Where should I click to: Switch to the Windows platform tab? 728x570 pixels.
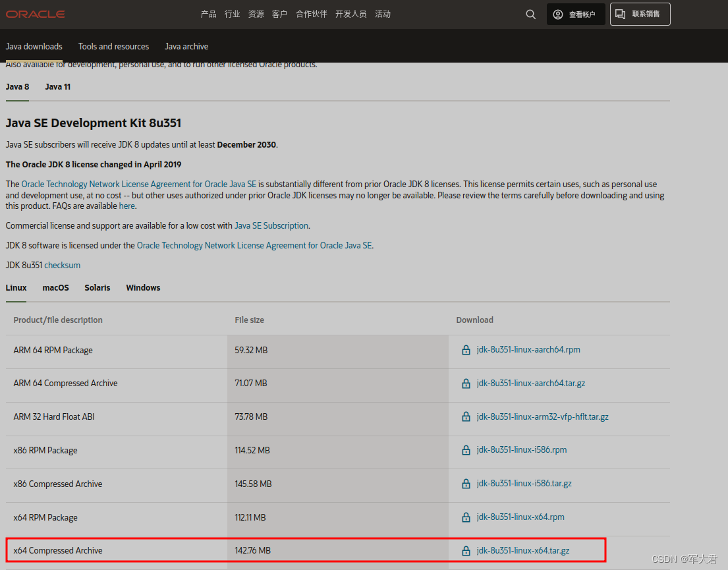pos(143,287)
